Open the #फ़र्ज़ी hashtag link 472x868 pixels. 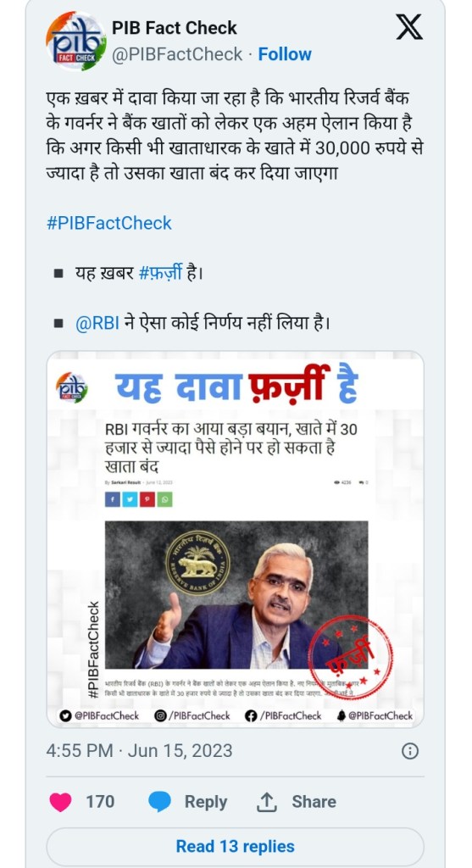160,274
